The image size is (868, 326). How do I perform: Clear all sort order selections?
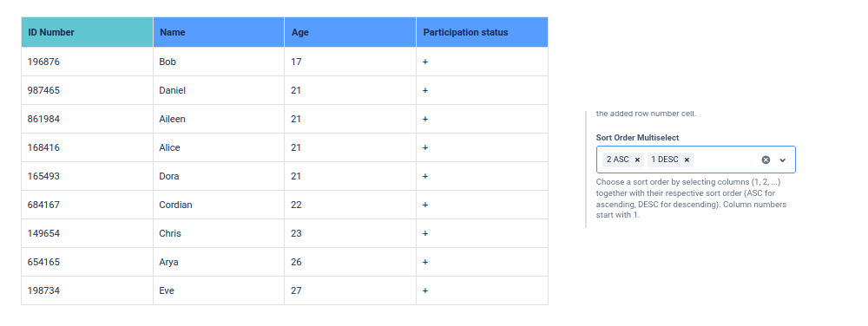[x=766, y=160]
